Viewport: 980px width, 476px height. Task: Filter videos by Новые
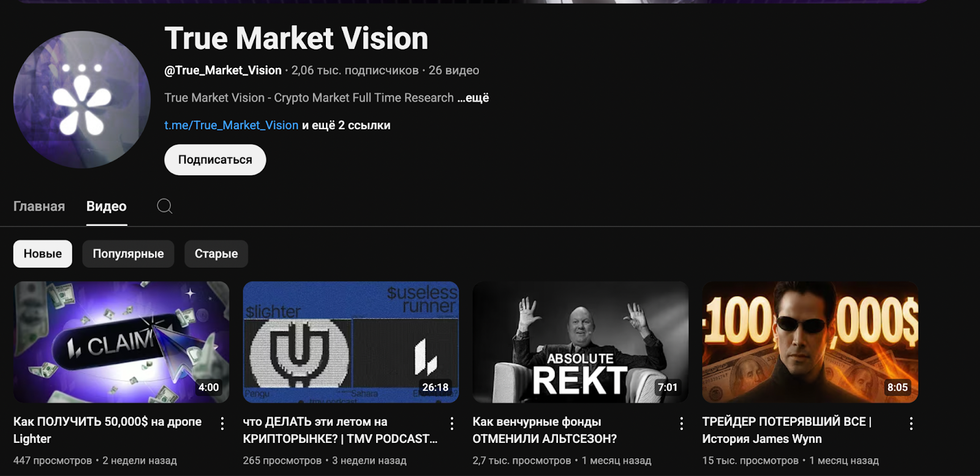coord(43,254)
